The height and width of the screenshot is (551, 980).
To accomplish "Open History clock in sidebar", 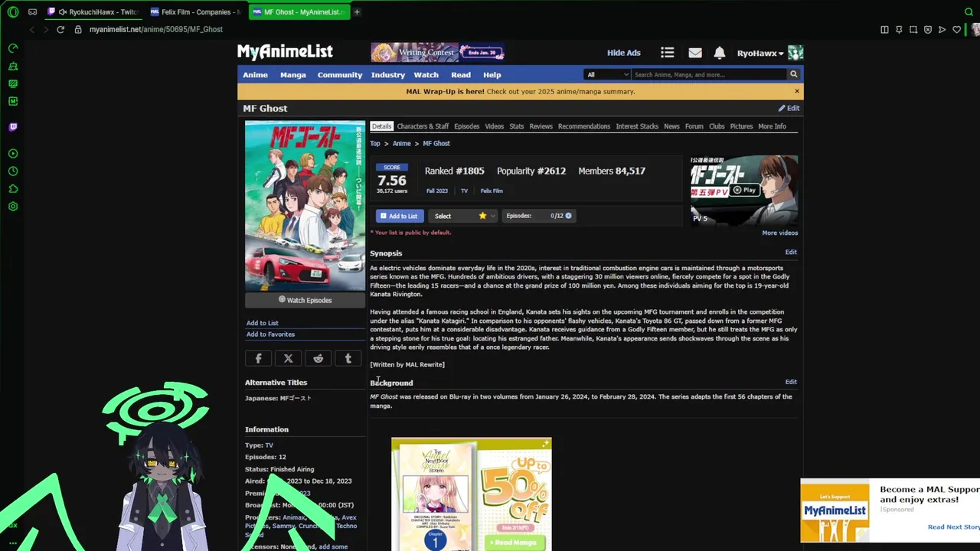I will pyautogui.click(x=13, y=171).
